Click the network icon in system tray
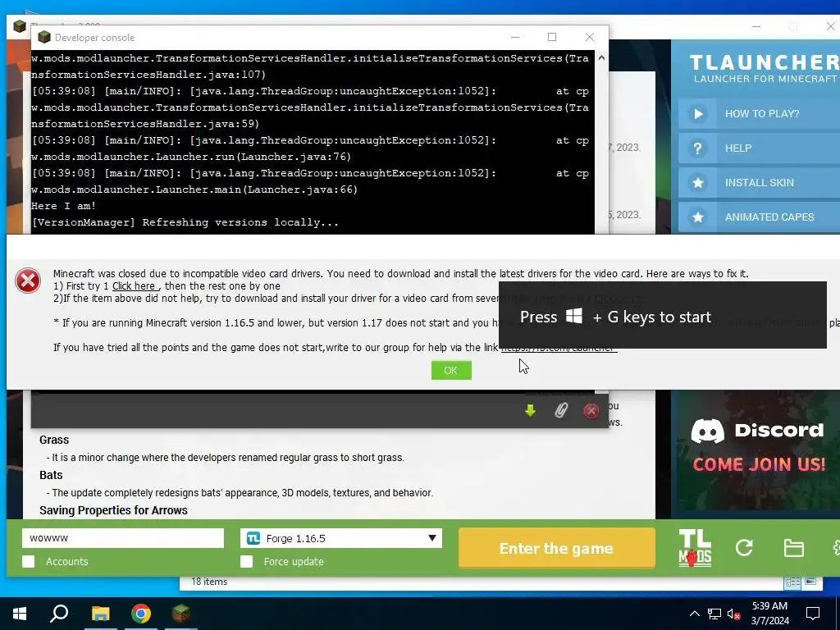This screenshot has height=630, width=840. [714, 614]
